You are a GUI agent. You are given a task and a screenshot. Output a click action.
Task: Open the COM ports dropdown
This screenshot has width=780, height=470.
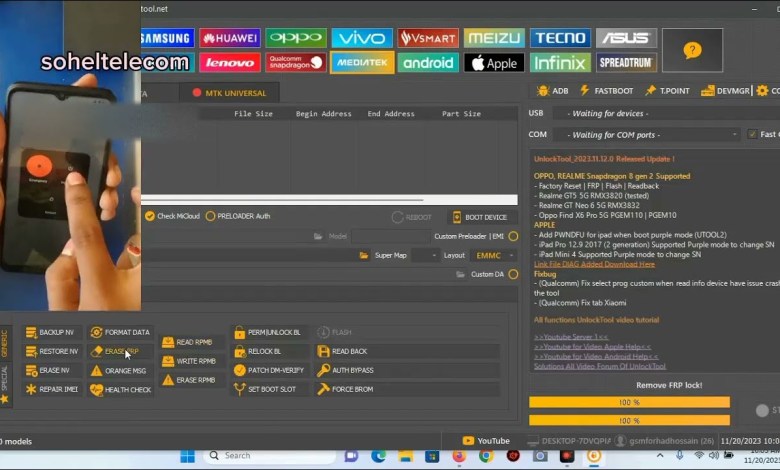647,135
